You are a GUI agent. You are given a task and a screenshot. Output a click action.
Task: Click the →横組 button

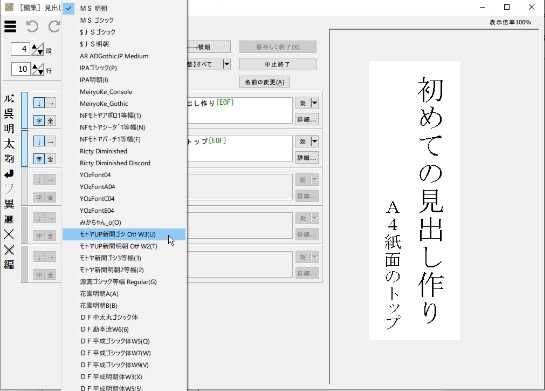pos(209,47)
